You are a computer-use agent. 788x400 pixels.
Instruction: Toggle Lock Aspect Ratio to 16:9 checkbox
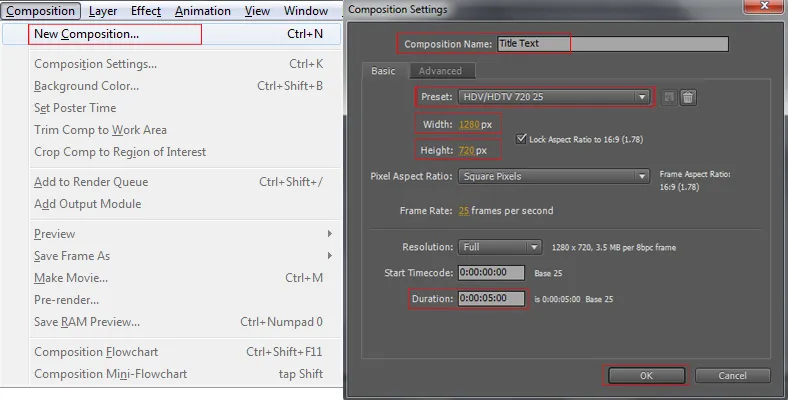tap(521, 138)
